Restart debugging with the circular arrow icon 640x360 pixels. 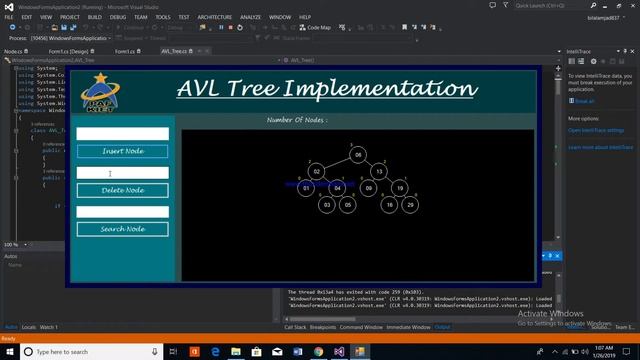(x=240, y=27)
